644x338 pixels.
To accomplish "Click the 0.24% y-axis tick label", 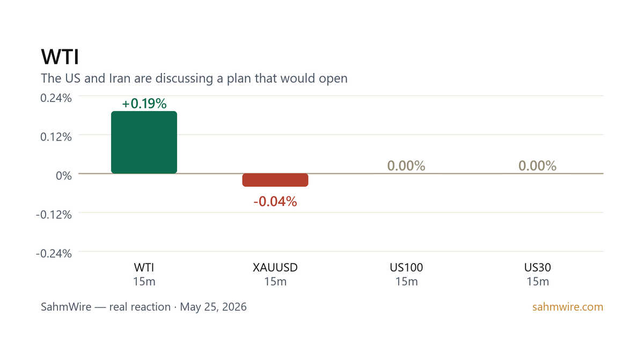I will click(56, 98).
